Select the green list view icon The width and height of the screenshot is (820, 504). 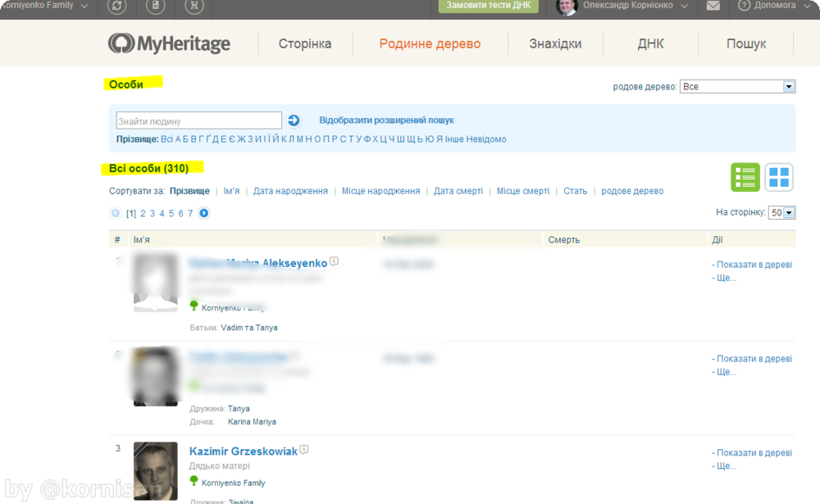[x=745, y=176]
